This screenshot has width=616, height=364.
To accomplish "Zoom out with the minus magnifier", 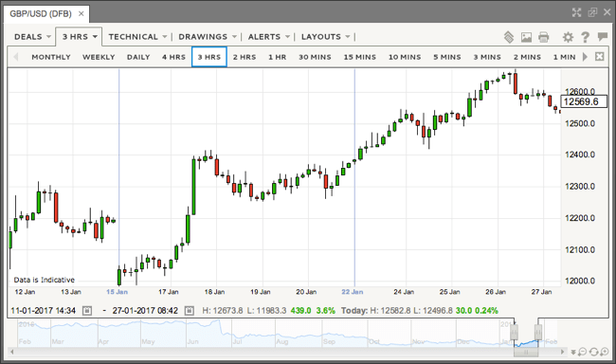I will [x=583, y=352].
